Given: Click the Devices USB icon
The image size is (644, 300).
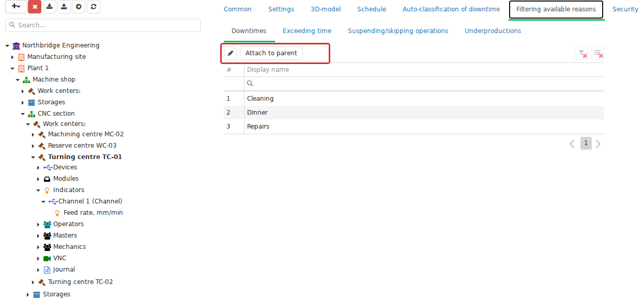Looking at the screenshot, I should point(48,167).
